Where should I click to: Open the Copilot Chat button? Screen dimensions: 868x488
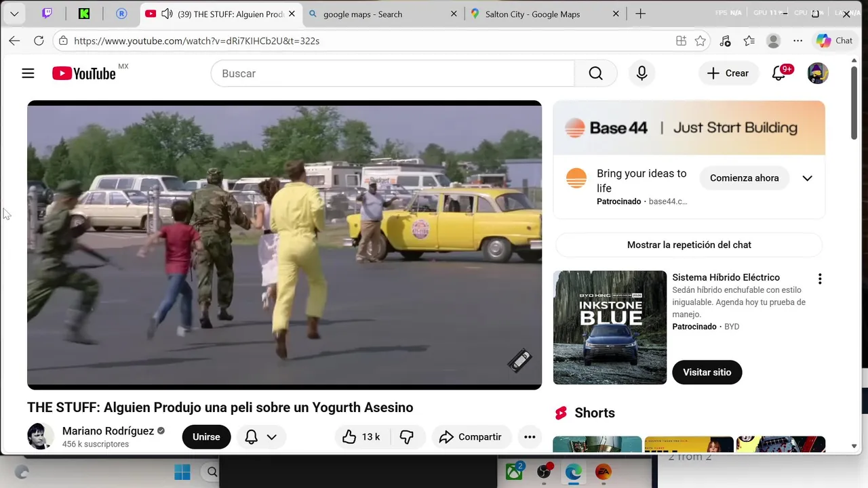coord(835,41)
